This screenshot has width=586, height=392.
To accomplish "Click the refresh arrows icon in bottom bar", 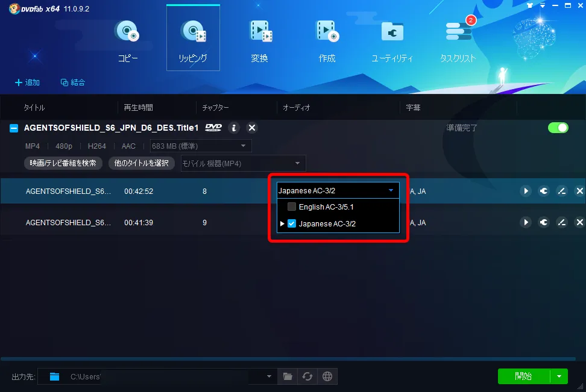I will pyautogui.click(x=307, y=376).
